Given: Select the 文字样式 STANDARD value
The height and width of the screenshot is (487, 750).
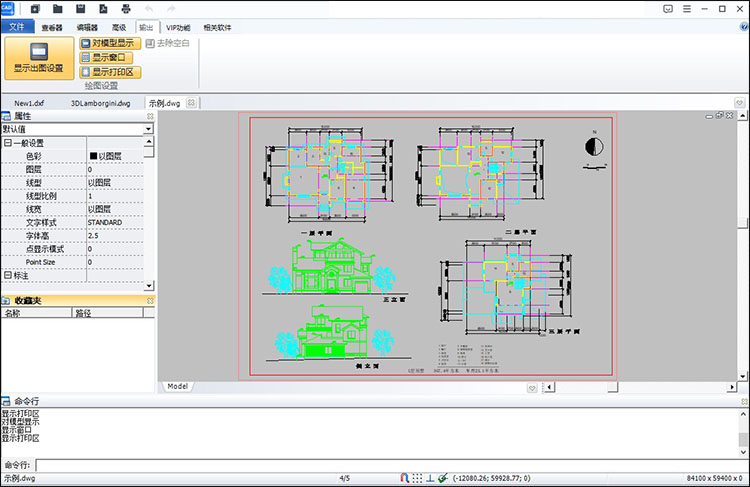Looking at the screenshot, I should pyautogui.click(x=115, y=222).
